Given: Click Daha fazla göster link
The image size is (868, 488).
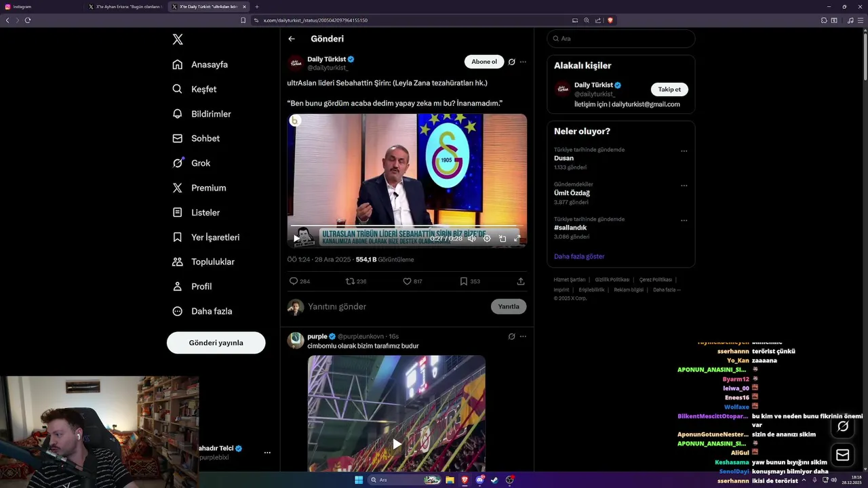Looking at the screenshot, I should coord(579,256).
